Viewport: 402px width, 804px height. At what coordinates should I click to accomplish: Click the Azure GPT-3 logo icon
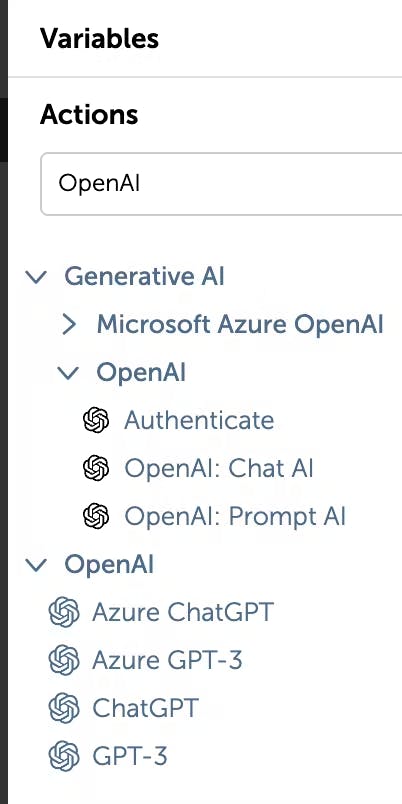click(64, 660)
